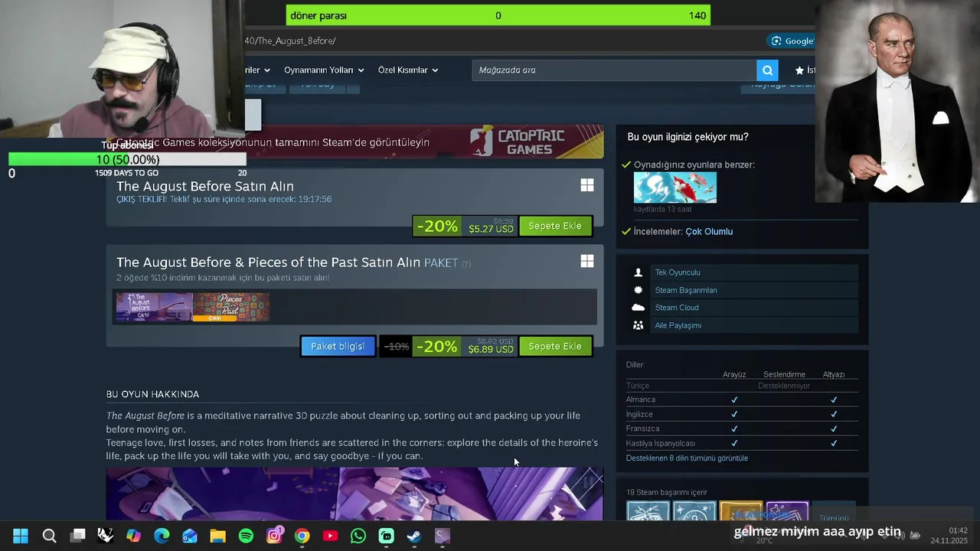Click into the Mağazada ara search field
Screen dimensions: 980x551
tap(614, 70)
